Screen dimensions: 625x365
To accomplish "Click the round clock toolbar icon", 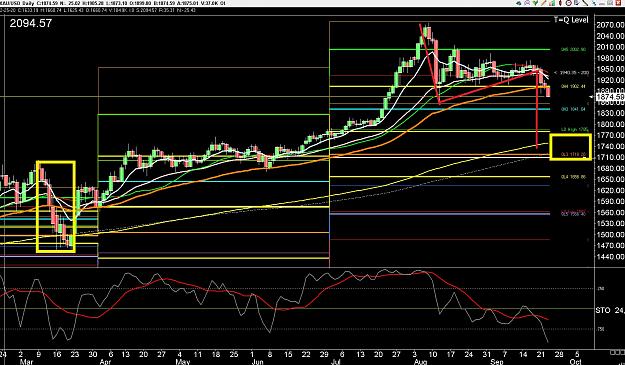I will (x=568, y=3).
